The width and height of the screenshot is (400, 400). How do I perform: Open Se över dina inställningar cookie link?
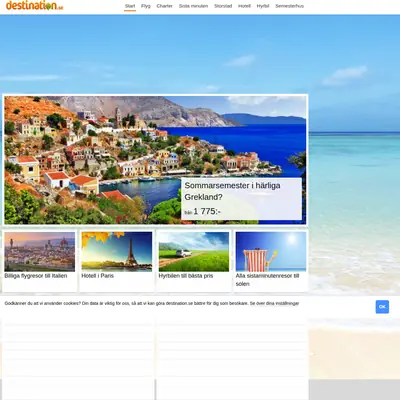coord(274,303)
